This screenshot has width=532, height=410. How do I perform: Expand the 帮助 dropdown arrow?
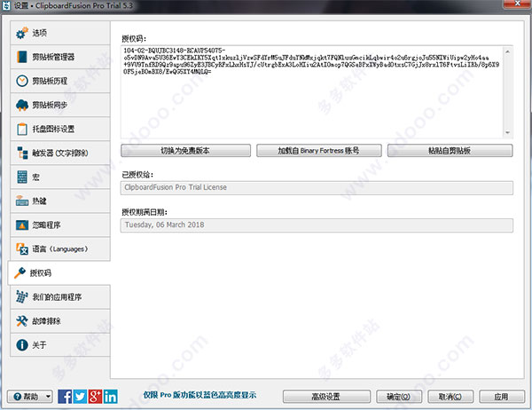tap(48, 397)
